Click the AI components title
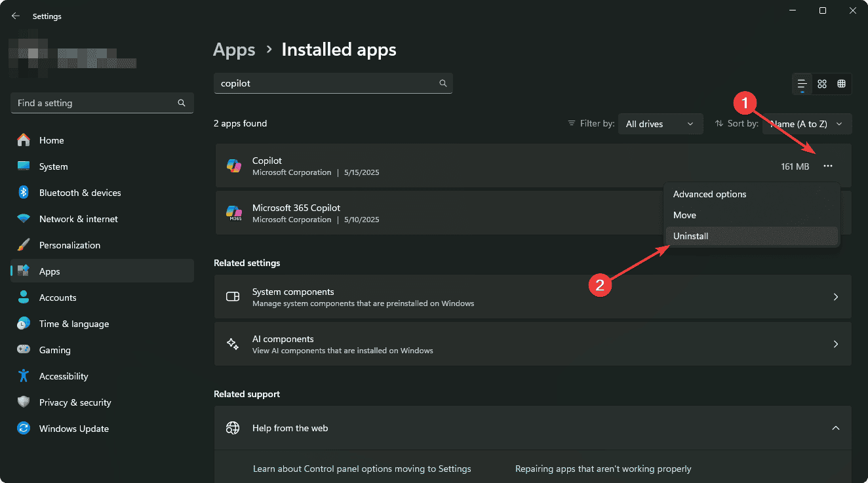 [x=283, y=339]
